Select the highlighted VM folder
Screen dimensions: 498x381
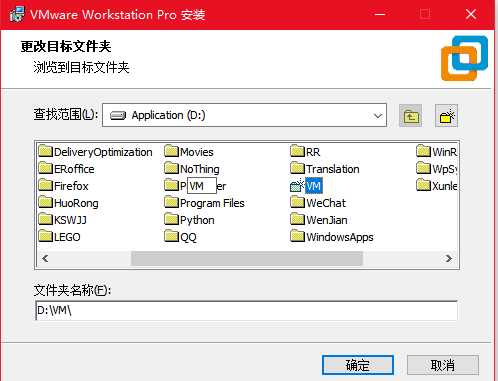(306, 186)
